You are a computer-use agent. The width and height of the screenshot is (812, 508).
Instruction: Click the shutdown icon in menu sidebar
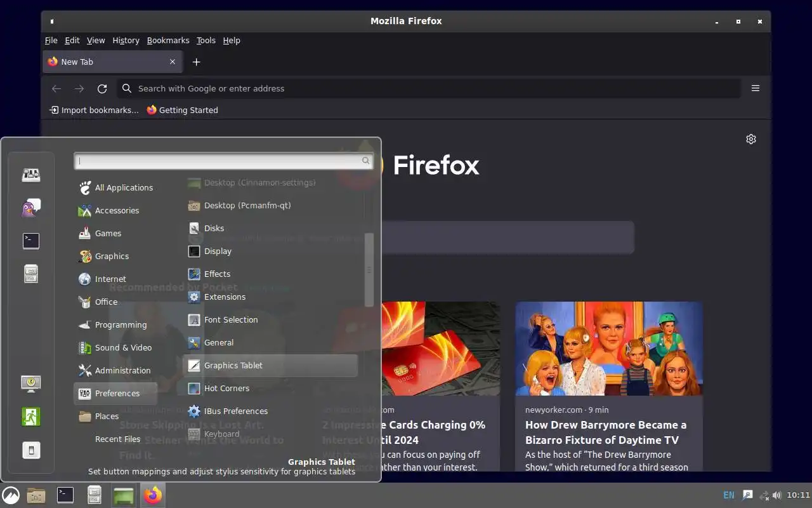click(x=31, y=450)
